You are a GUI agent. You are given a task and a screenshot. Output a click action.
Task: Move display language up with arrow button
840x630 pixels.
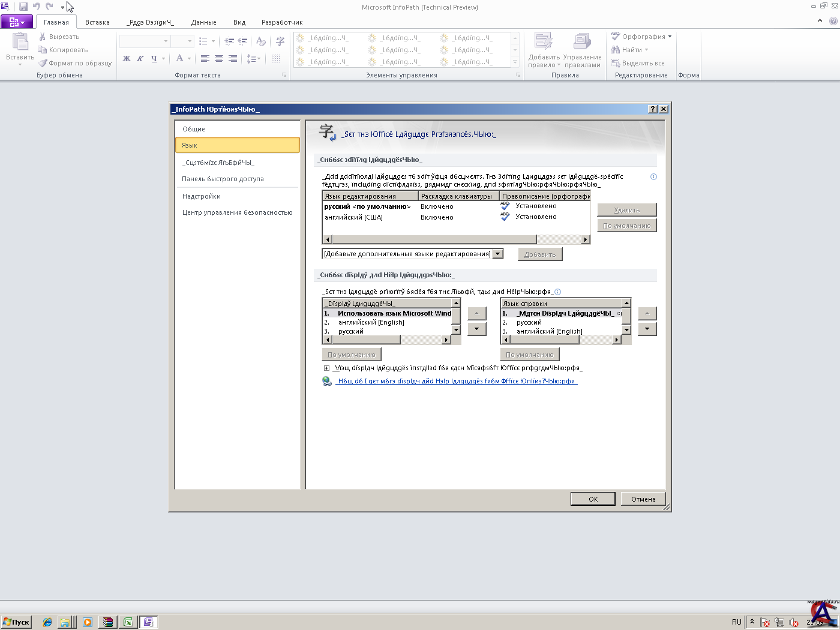tap(476, 313)
